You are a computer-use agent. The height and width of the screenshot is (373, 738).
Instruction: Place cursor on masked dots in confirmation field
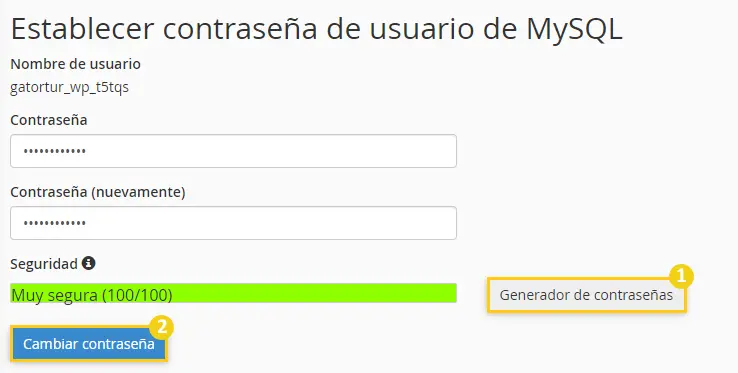pyautogui.click(x=55, y=224)
